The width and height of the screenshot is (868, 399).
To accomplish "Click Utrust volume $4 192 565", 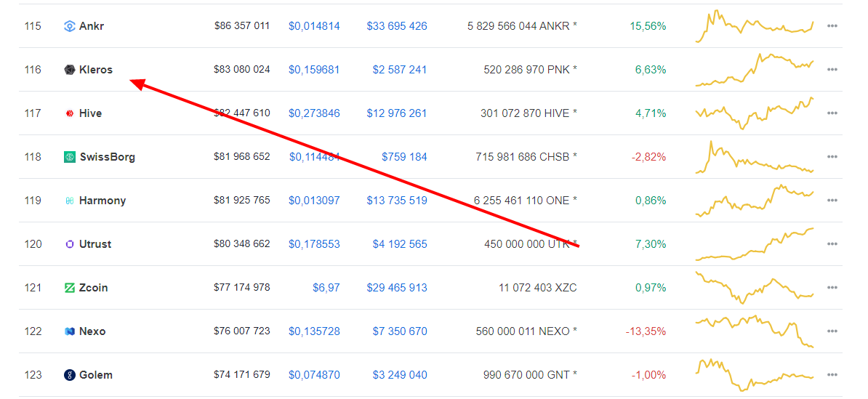I will pyautogui.click(x=401, y=244).
